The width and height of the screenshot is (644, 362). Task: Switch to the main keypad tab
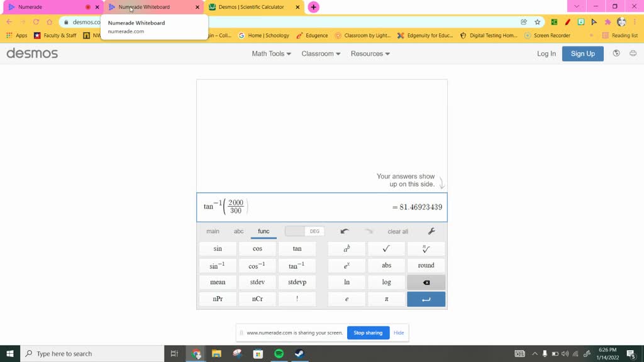click(213, 231)
